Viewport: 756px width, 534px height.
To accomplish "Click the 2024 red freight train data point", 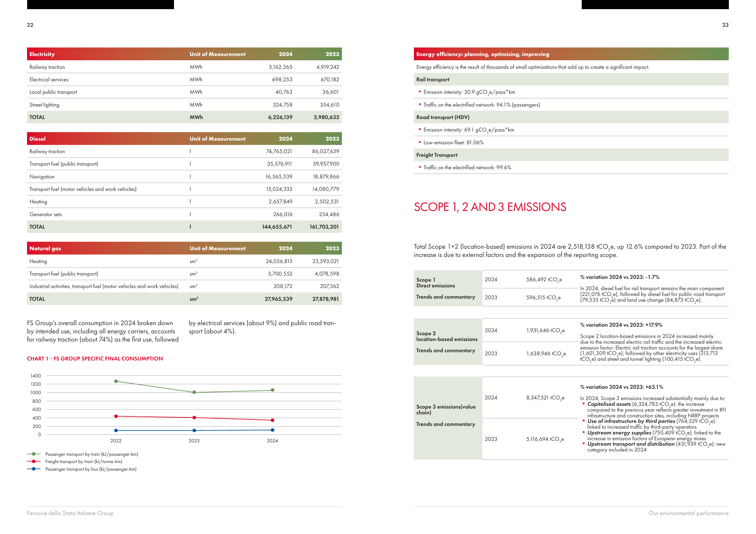I will [x=272, y=420].
